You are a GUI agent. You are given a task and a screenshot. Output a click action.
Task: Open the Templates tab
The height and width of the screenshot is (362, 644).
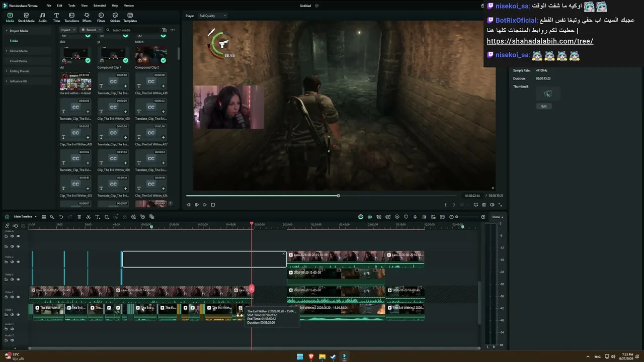coord(130,18)
